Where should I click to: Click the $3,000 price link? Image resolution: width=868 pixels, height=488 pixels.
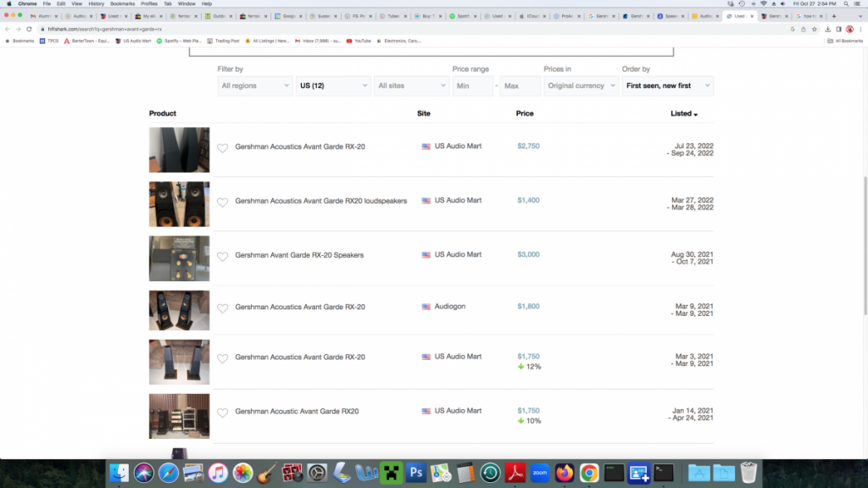click(528, 254)
